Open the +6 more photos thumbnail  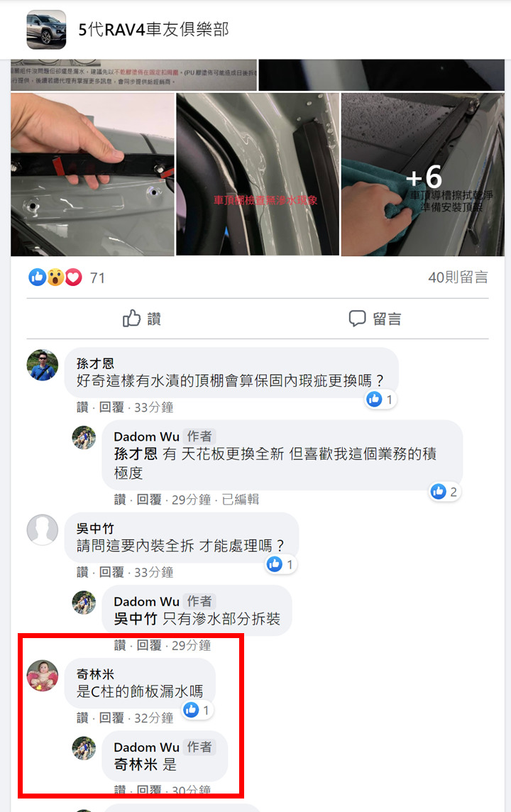pyautogui.click(x=422, y=175)
